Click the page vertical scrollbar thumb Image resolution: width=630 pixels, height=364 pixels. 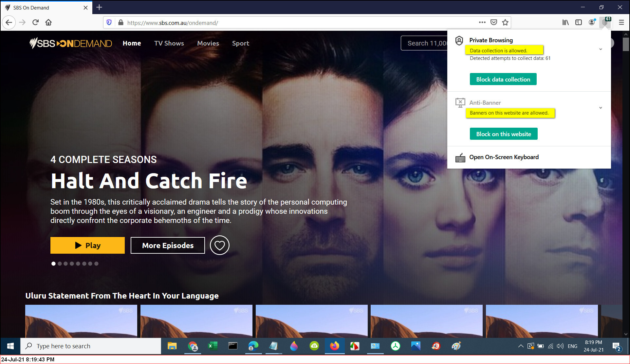[x=626, y=44]
